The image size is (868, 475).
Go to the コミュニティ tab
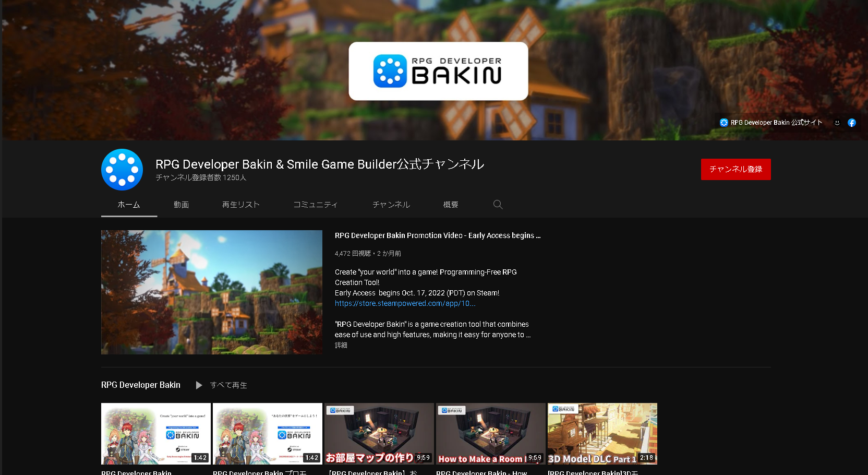pyautogui.click(x=316, y=205)
